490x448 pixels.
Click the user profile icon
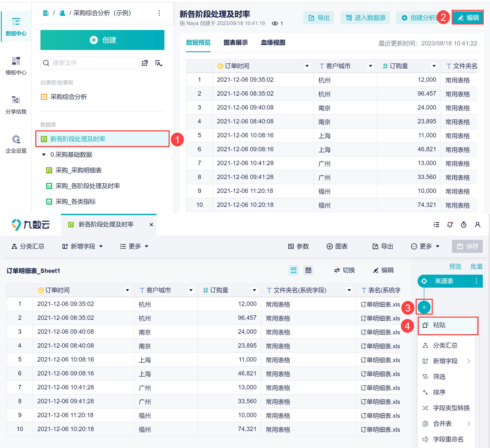pyautogui.click(x=477, y=225)
